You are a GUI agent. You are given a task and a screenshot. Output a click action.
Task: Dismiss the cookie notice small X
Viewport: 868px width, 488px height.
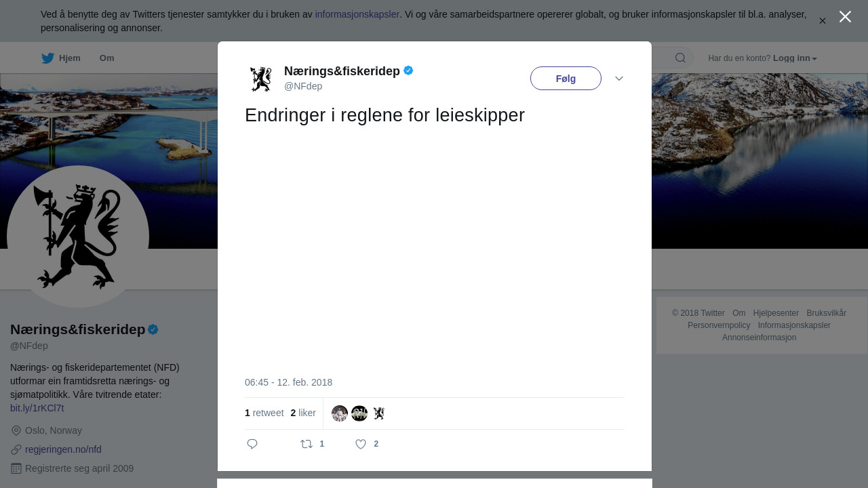click(x=822, y=21)
